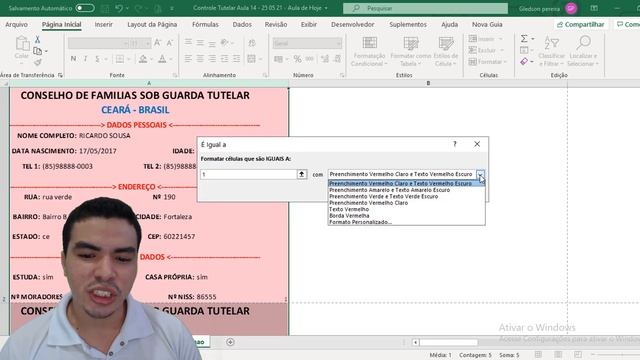Open the number format Geral combo box
The width and height of the screenshot is (640, 360).
pyautogui.click(x=307, y=43)
